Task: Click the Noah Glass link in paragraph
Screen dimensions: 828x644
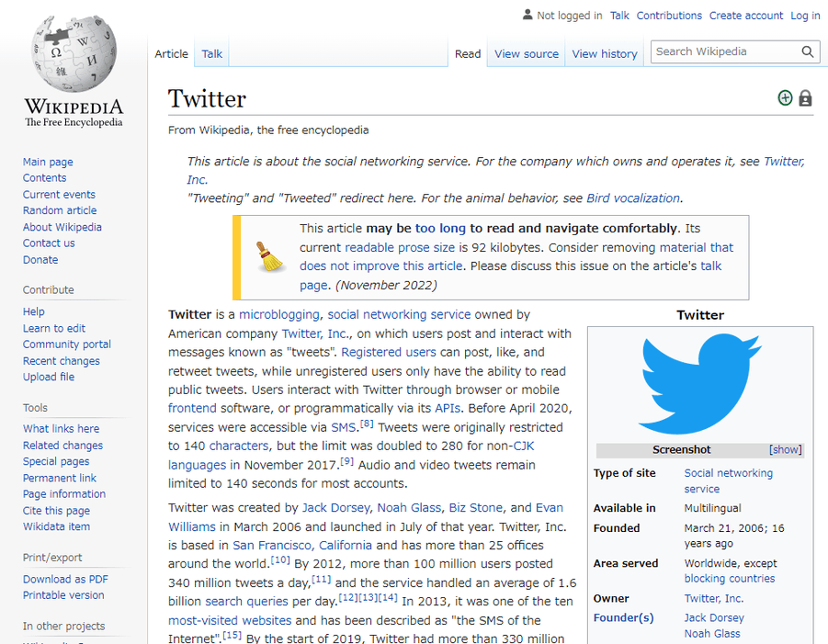Action: tap(409, 508)
